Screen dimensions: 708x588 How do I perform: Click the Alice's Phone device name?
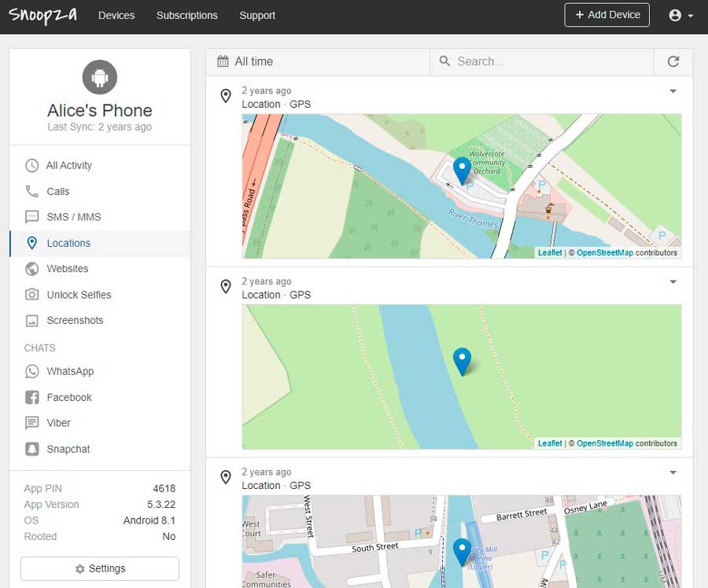coord(100,111)
